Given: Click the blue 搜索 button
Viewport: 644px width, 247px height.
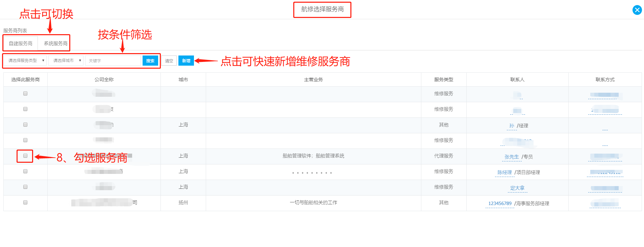Looking at the screenshot, I should (x=150, y=61).
